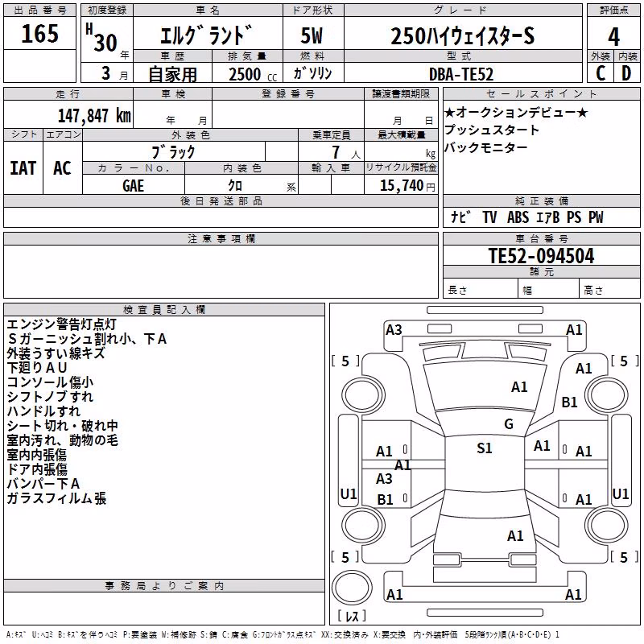The image size is (644, 644).
Task: Click the G windshield mark on diagram
Action: point(509,424)
